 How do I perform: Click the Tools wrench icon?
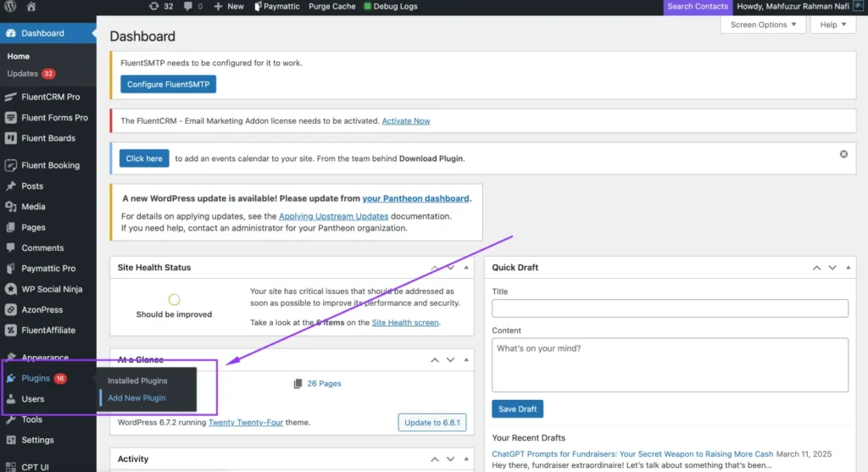(x=10, y=419)
